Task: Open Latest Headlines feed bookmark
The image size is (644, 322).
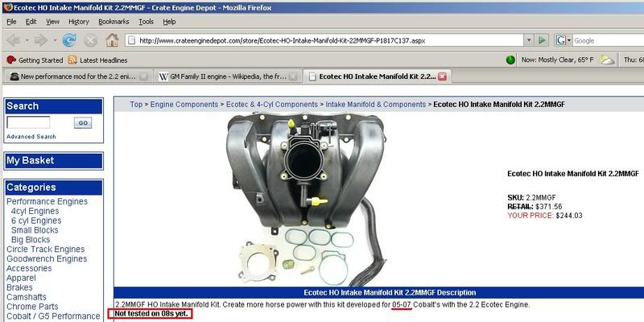Action: tap(97, 60)
